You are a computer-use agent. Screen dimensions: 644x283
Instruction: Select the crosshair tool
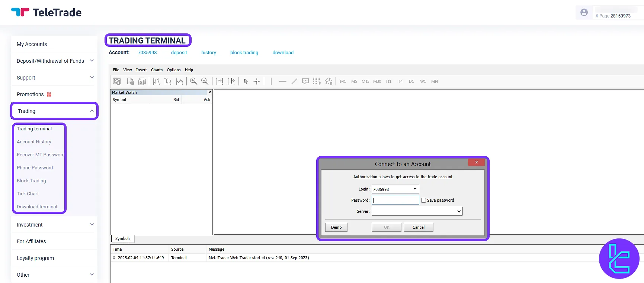click(x=257, y=81)
